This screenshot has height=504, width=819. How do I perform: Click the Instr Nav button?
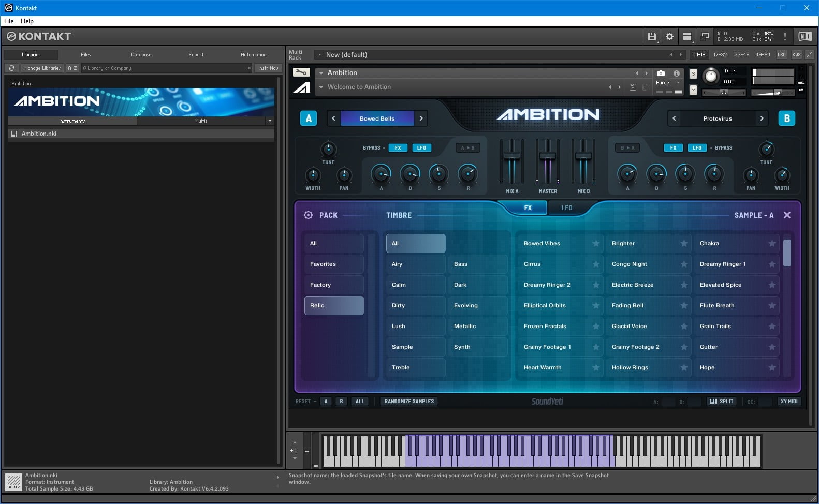pyautogui.click(x=268, y=68)
